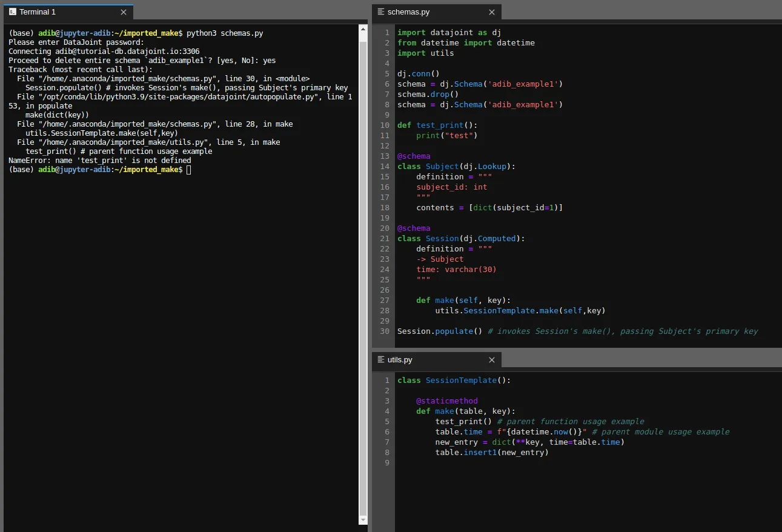
Task: Activate the utils.py tab label
Action: pyautogui.click(x=400, y=360)
